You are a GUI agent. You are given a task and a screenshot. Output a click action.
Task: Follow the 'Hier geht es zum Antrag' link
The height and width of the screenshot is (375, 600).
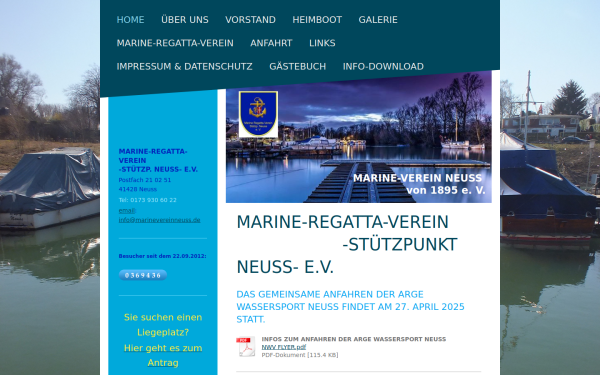pos(163,355)
